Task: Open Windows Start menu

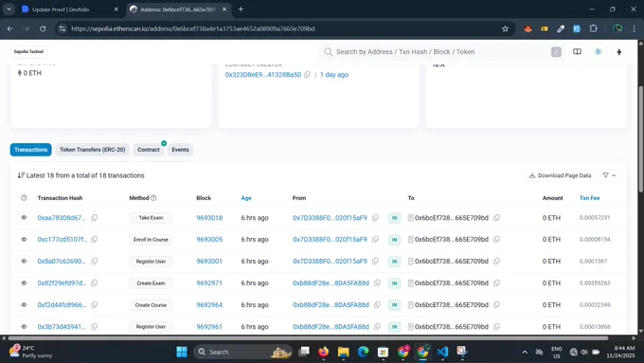Action: coord(182,352)
